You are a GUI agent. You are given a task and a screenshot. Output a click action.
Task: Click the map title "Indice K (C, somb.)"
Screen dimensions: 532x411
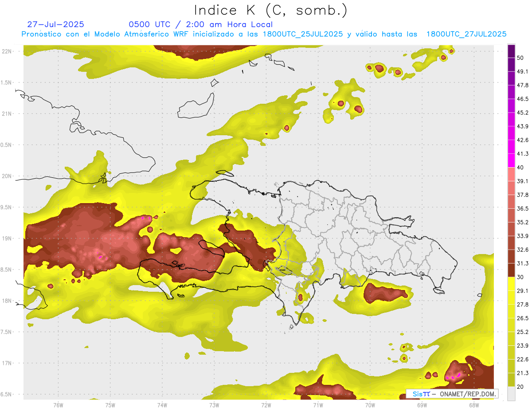(270, 10)
